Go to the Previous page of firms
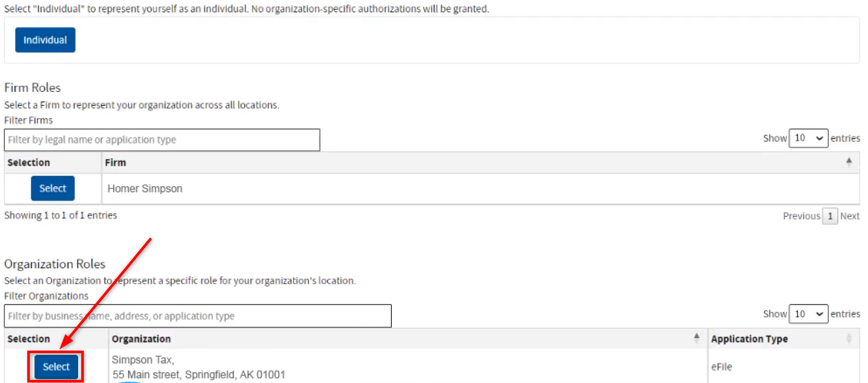The width and height of the screenshot is (868, 383). coord(801,216)
